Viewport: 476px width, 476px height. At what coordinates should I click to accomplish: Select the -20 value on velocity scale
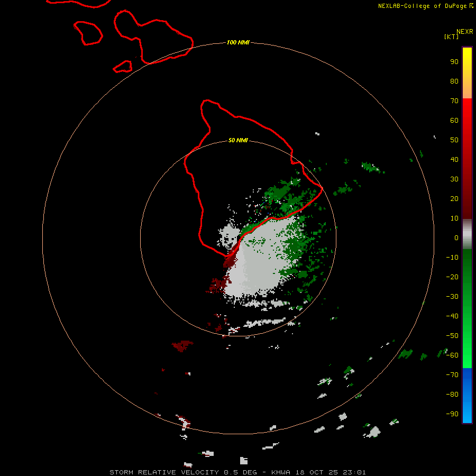(x=452, y=277)
